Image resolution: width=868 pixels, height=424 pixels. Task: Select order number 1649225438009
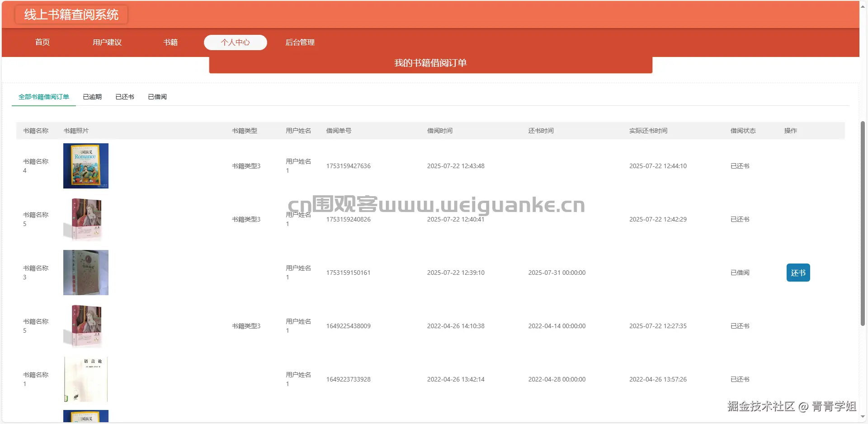point(349,326)
